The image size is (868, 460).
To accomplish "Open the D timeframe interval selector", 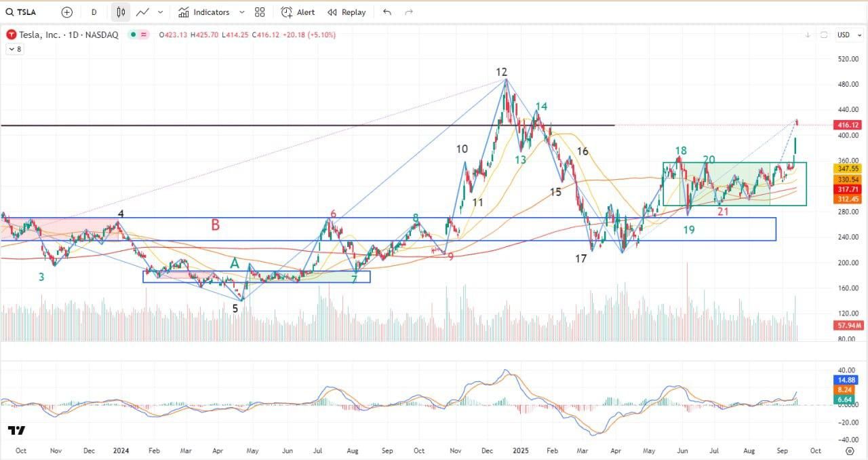I will click(x=94, y=12).
